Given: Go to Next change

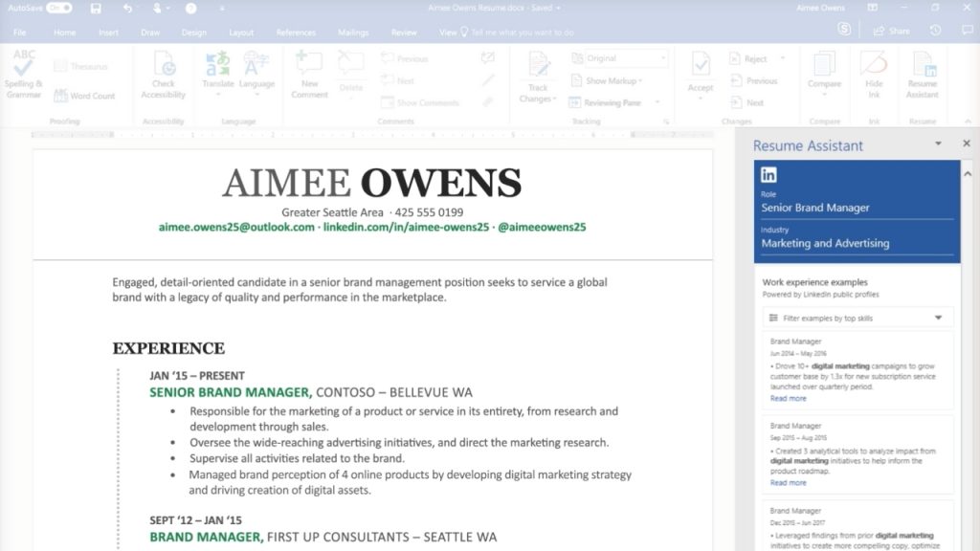Looking at the screenshot, I should (746, 102).
